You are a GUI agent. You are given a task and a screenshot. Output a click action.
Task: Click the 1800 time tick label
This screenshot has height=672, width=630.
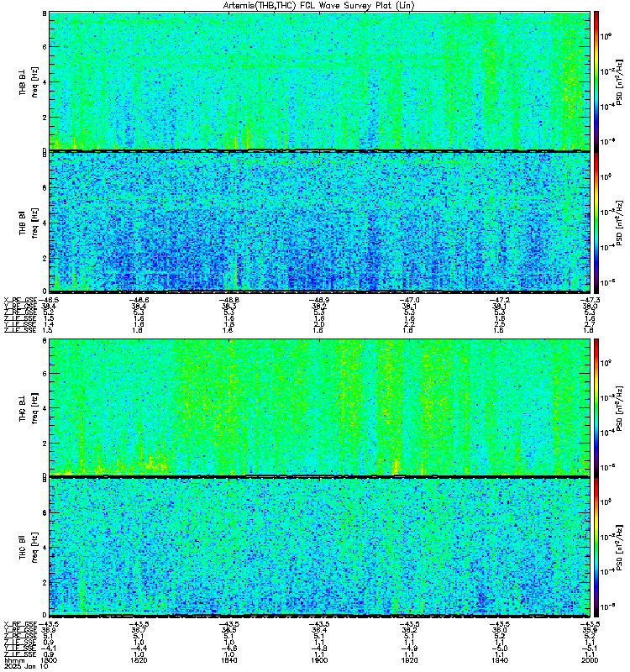pyautogui.click(x=49, y=660)
